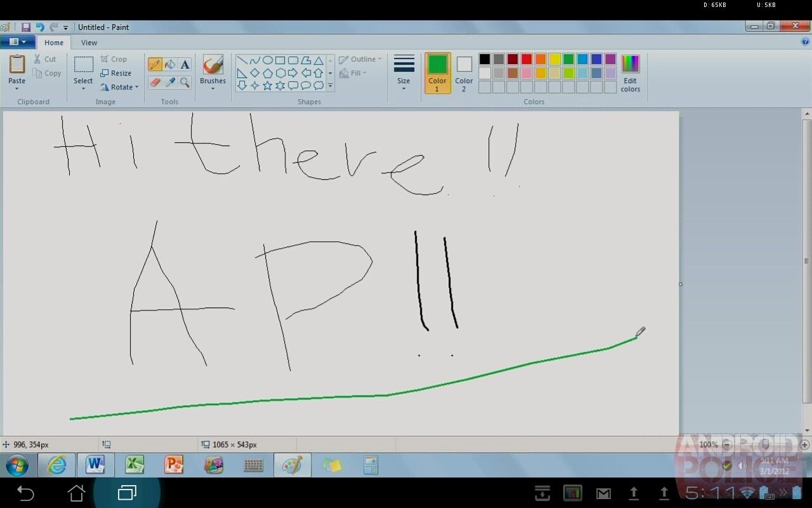The height and width of the screenshot is (508, 812).
Task: Open Microsoft Word from the taskbar
Action: point(95,465)
